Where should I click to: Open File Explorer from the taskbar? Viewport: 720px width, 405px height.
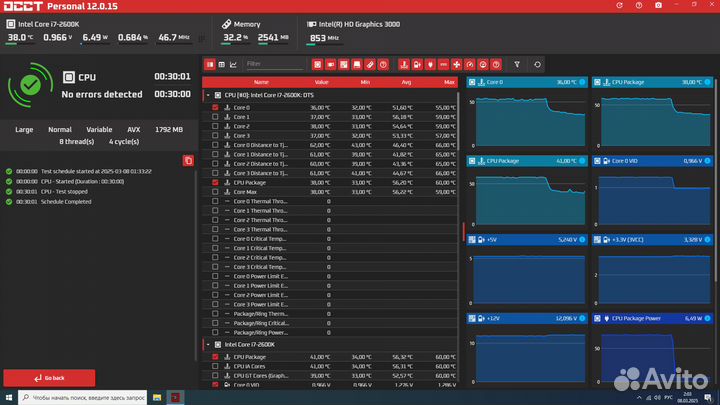(158, 396)
